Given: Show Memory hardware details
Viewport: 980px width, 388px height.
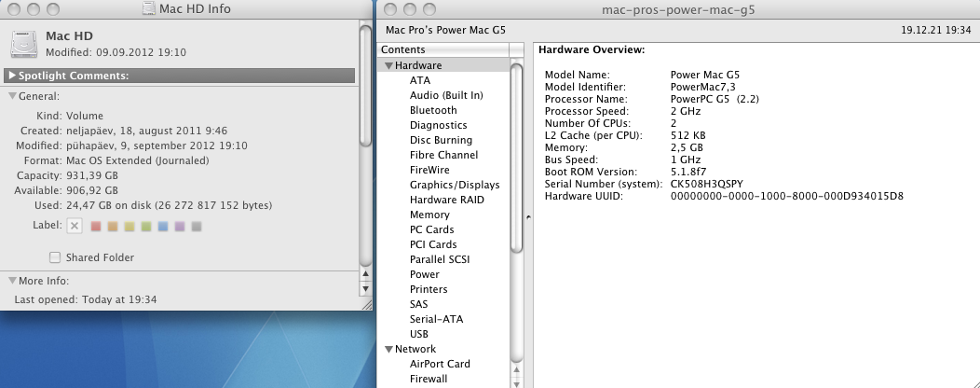Looking at the screenshot, I should pos(429,215).
